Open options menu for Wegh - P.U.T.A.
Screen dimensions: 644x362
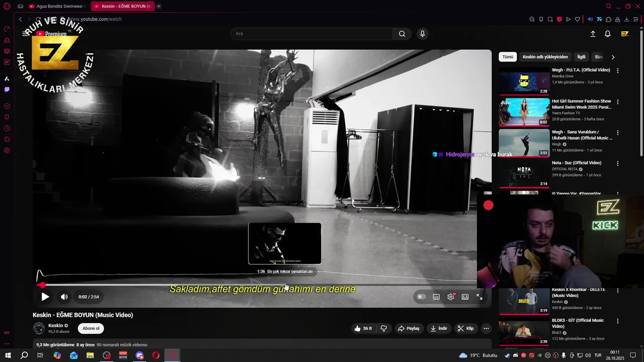click(618, 71)
